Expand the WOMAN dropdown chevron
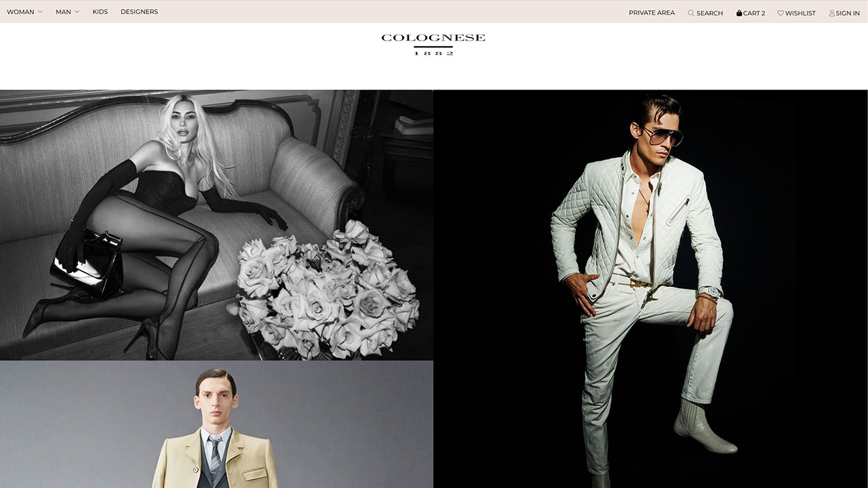This screenshot has height=488, width=868. tap(40, 12)
